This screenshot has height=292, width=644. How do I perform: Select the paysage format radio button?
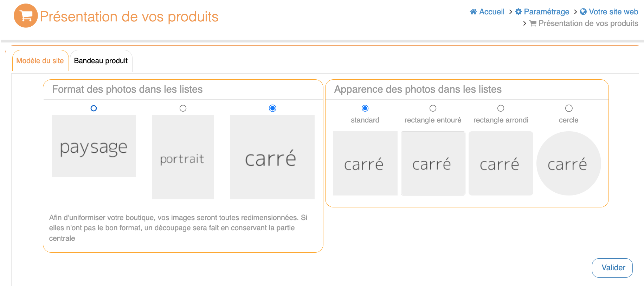tap(94, 108)
